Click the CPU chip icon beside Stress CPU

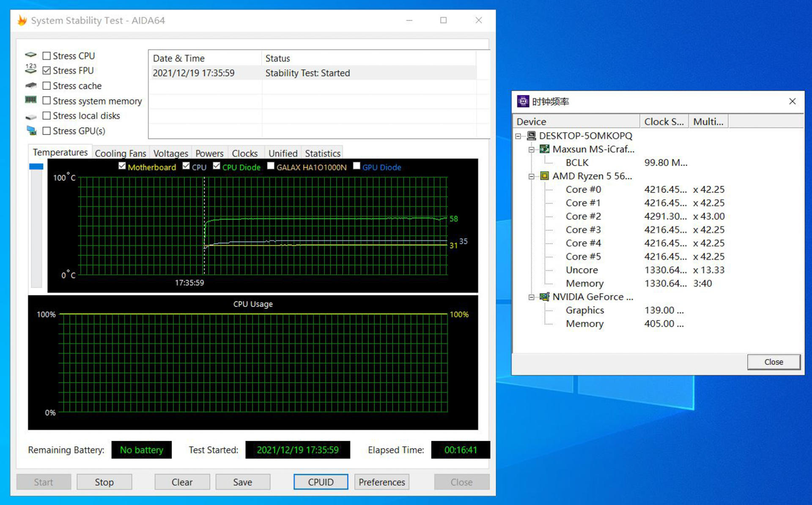tap(31, 55)
